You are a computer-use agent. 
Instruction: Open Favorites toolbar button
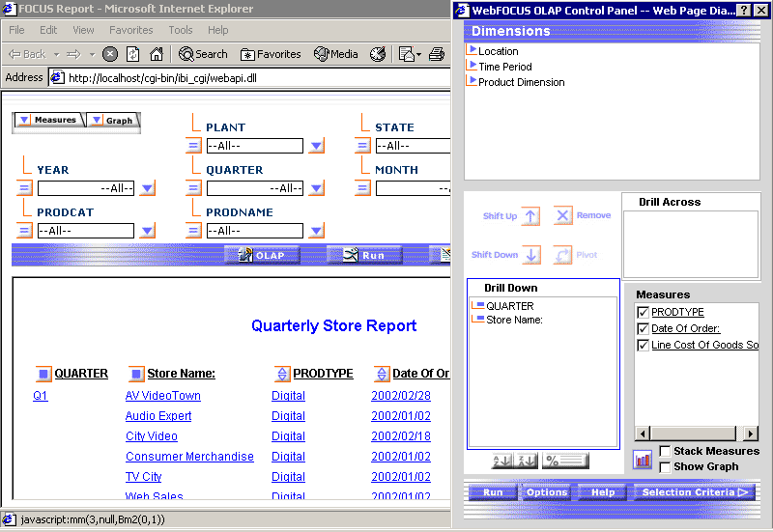(x=271, y=54)
